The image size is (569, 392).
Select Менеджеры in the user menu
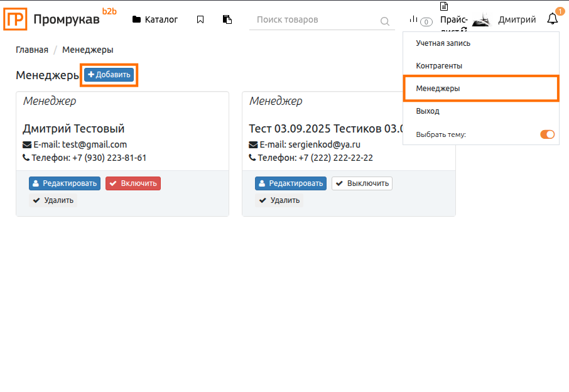pos(438,89)
